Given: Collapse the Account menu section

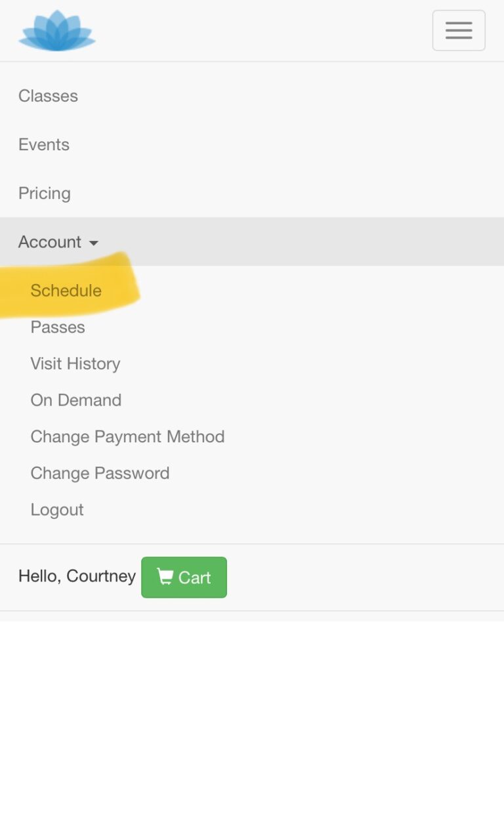Looking at the screenshot, I should tap(51, 242).
